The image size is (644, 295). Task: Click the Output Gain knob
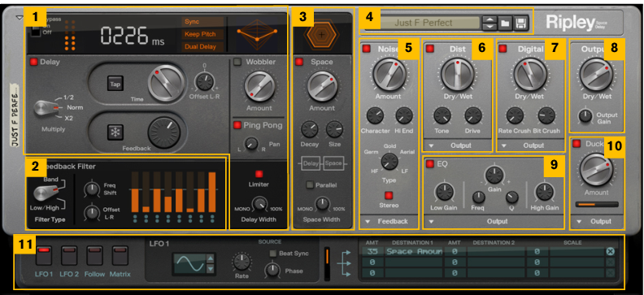pos(585,116)
